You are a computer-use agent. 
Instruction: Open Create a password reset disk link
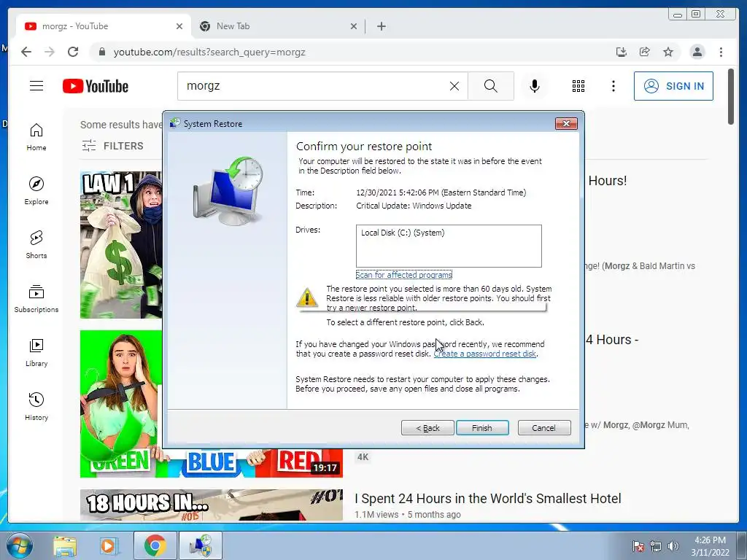click(x=485, y=354)
